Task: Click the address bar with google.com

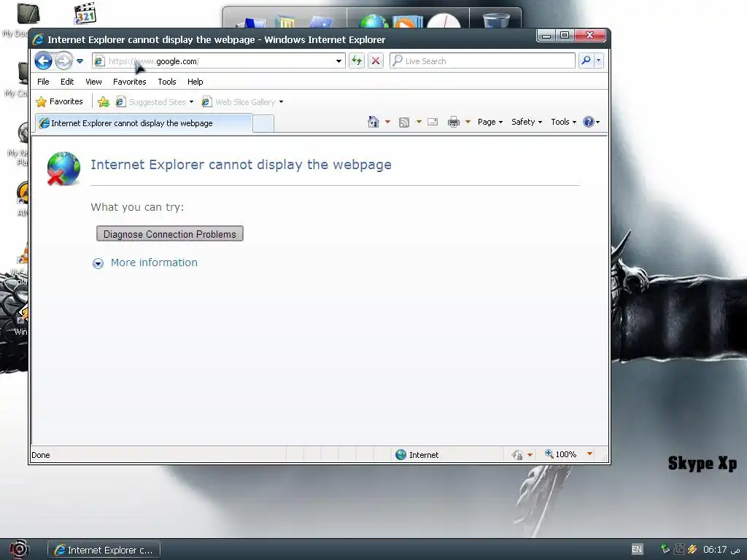Action: point(219,61)
